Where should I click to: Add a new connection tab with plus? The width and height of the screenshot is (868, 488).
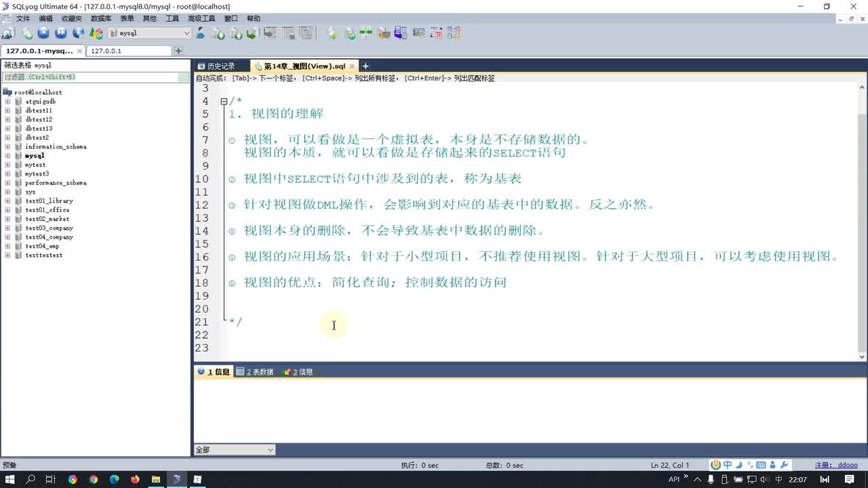178,51
